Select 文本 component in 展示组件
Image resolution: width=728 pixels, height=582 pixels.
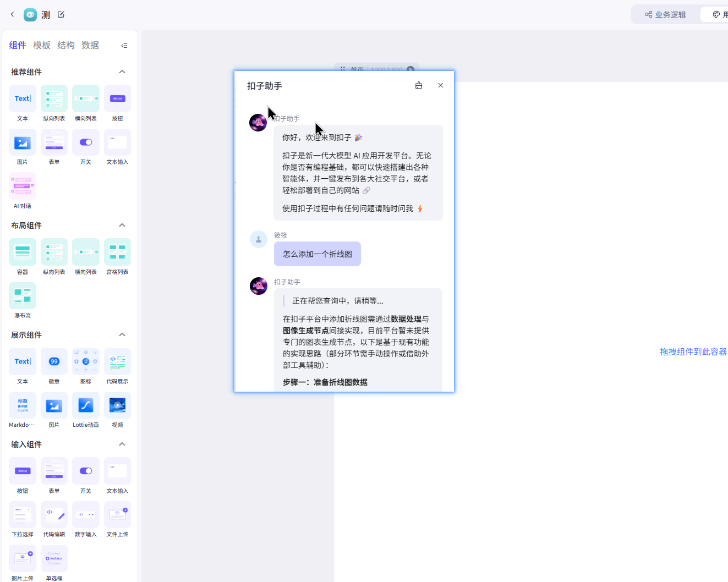pos(23,366)
